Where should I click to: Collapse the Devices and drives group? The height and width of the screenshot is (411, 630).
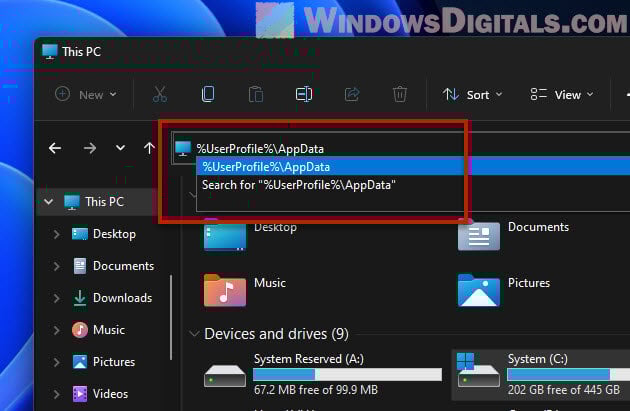tap(194, 334)
